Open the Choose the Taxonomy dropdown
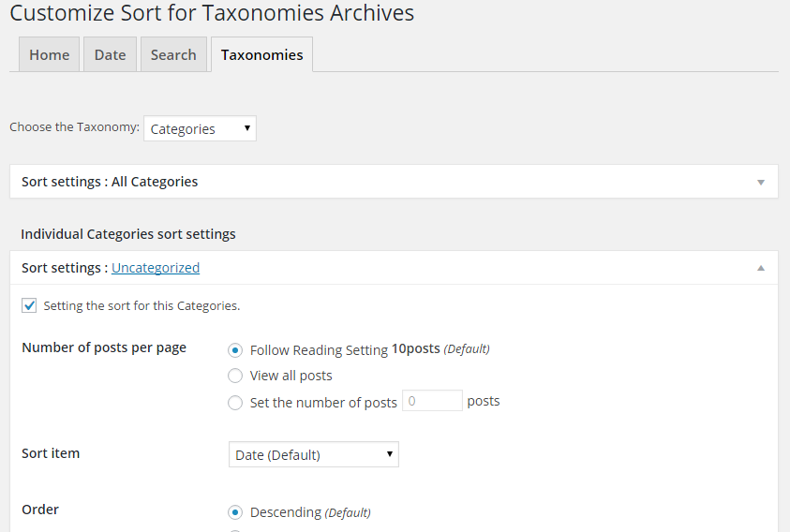The height and width of the screenshot is (532, 790). pyautogui.click(x=200, y=129)
